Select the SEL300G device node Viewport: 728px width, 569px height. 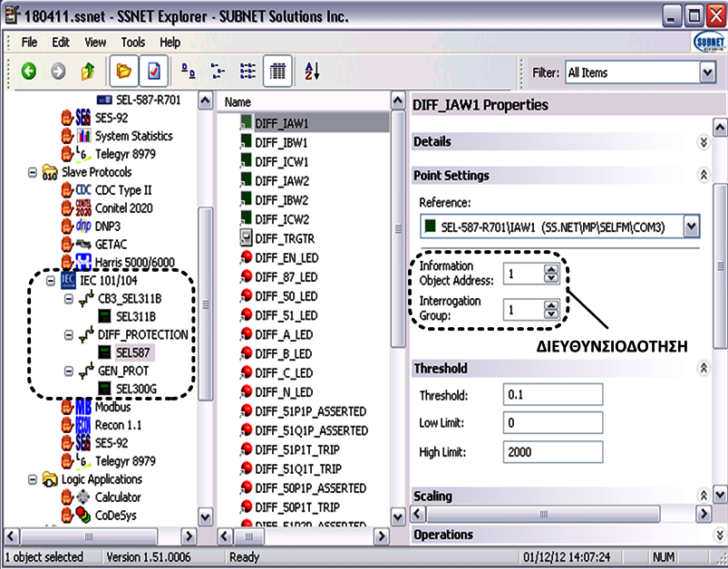(136, 389)
